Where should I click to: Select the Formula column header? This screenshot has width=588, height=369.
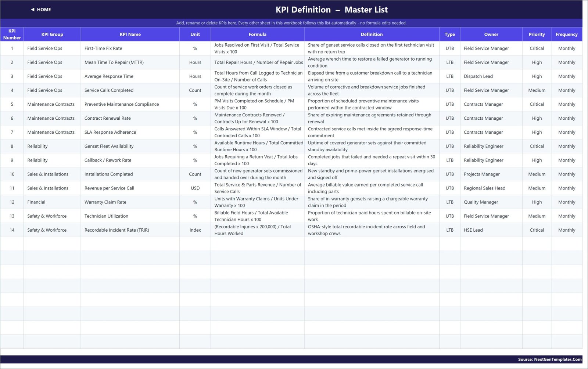point(257,34)
